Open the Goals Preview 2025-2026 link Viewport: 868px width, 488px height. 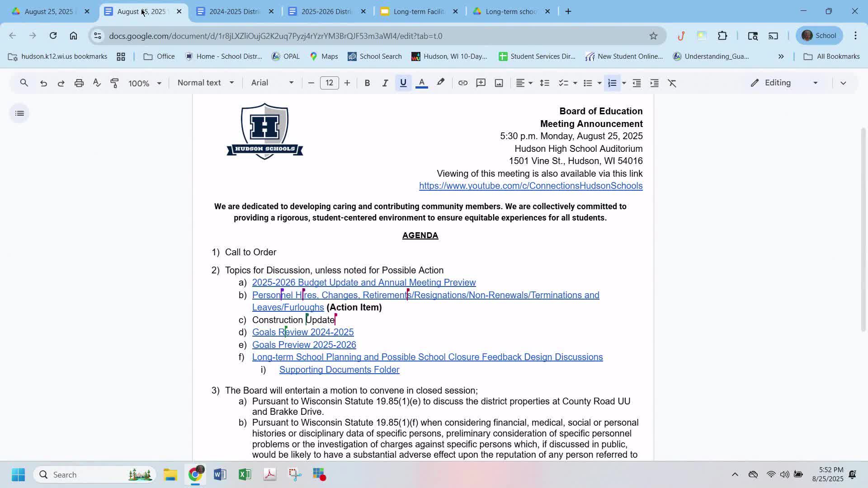pyautogui.click(x=304, y=345)
